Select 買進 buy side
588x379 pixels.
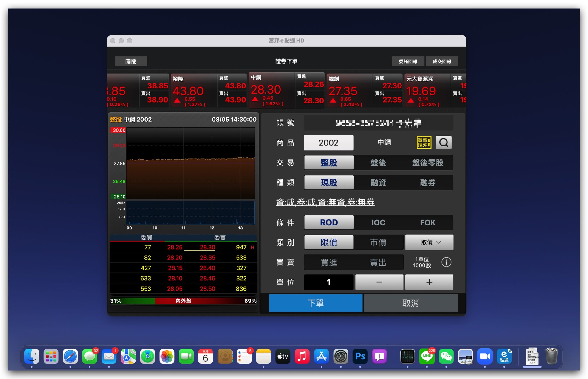pos(329,262)
